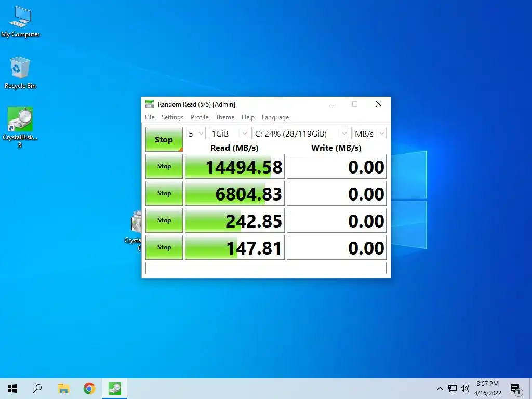Open the Language menu
Image resolution: width=532 pixels, height=399 pixels.
click(x=275, y=117)
